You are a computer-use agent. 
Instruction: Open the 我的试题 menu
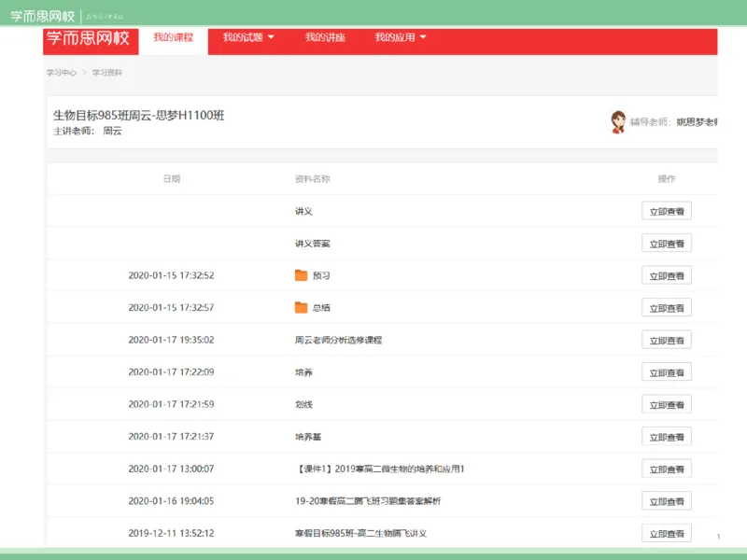point(243,37)
